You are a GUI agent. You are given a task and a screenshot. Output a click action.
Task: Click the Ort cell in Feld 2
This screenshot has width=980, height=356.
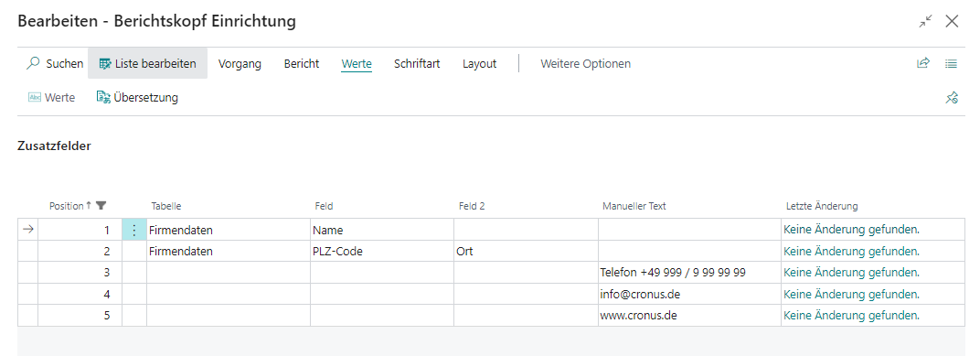pos(527,252)
